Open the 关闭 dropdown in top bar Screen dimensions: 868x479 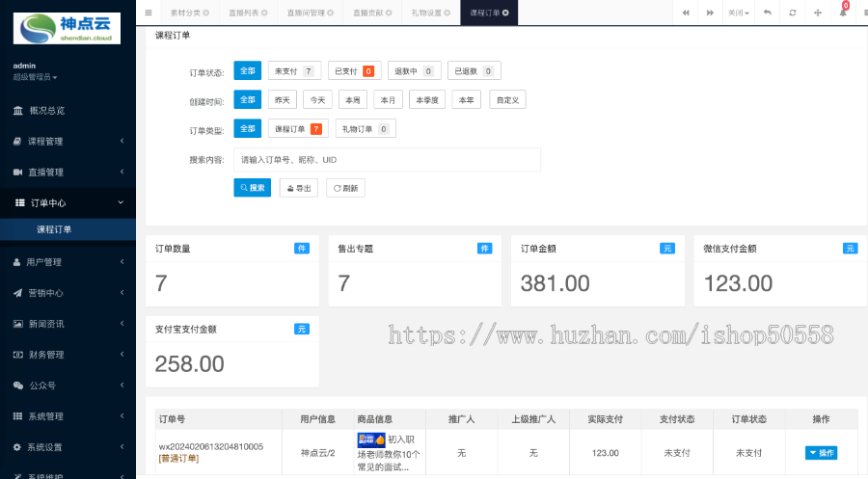(739, 13)
